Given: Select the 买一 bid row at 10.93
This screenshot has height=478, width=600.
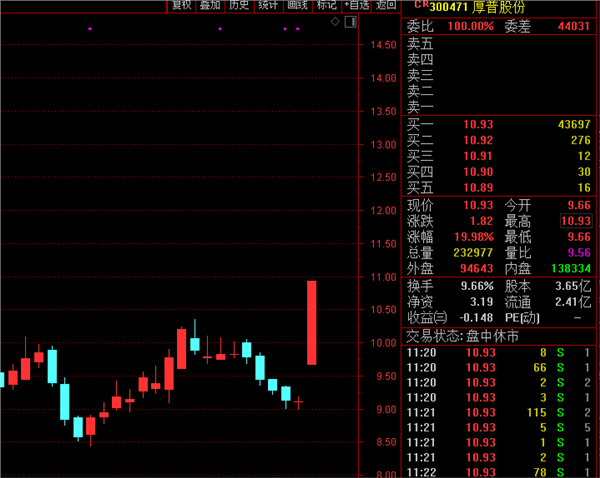Looking at the screenshot, I should 500,123.
